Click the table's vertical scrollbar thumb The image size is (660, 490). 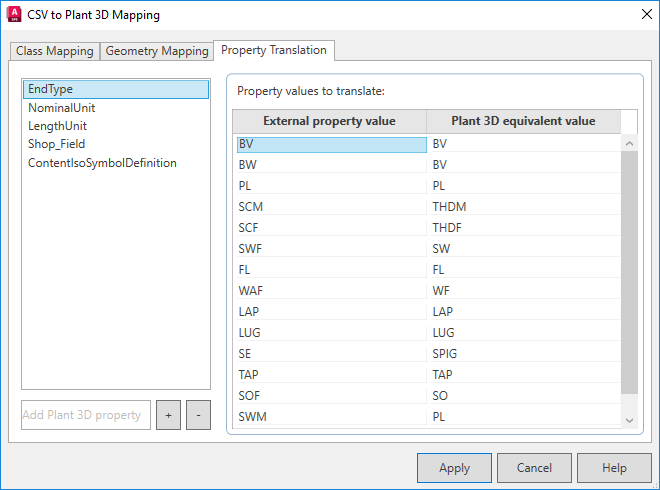point(629,273)
